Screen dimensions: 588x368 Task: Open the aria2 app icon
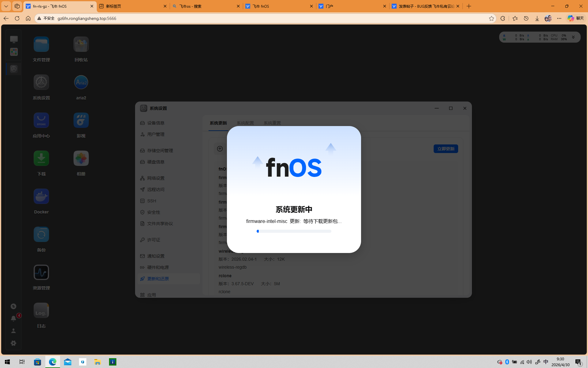coord(81,82)
